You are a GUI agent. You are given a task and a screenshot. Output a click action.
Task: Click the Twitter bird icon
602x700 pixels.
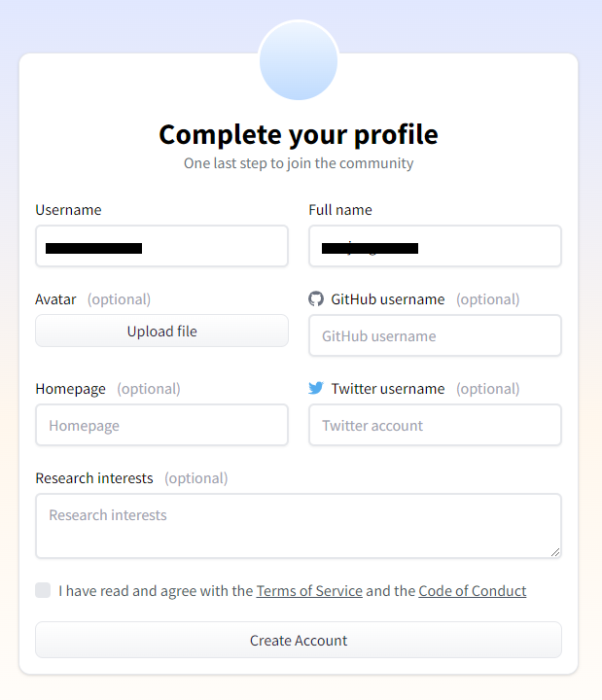tap(316, 388)
